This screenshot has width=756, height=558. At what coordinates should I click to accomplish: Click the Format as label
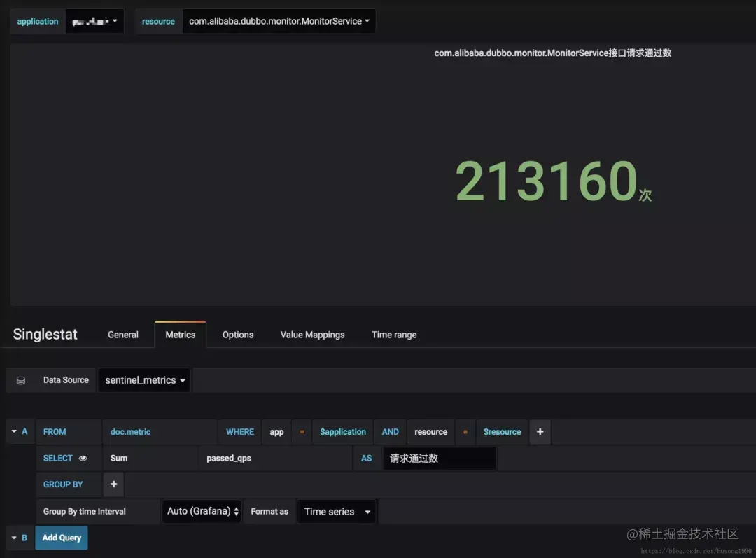(x=269, y=512)
